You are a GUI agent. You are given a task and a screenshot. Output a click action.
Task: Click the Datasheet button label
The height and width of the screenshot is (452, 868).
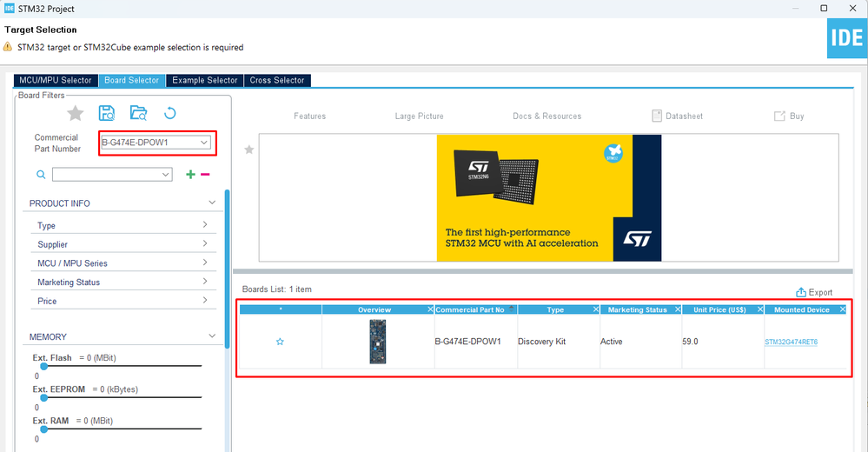[684, 116]
